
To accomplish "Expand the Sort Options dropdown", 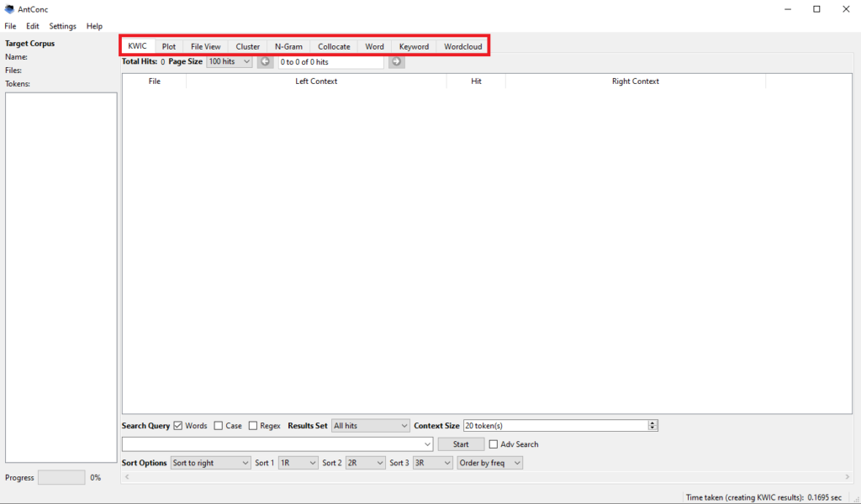I will point(210,463).
